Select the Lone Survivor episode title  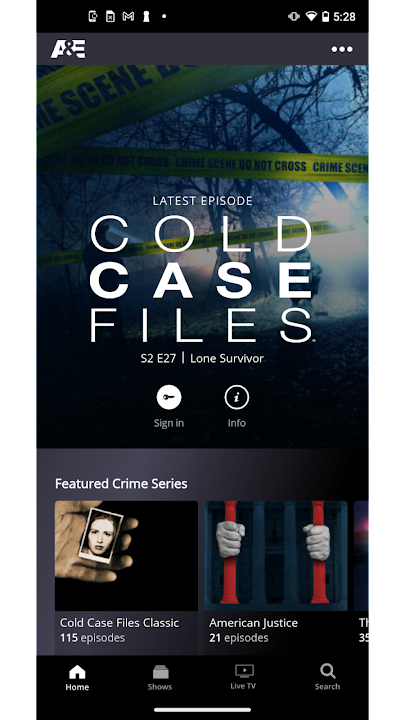click(x=227, y=358)
